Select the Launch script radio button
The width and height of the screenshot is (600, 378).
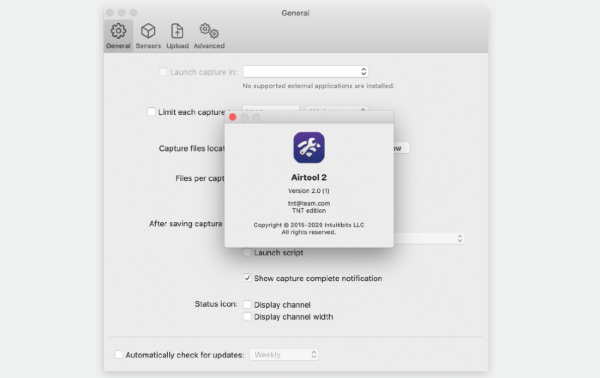point(248,253)
